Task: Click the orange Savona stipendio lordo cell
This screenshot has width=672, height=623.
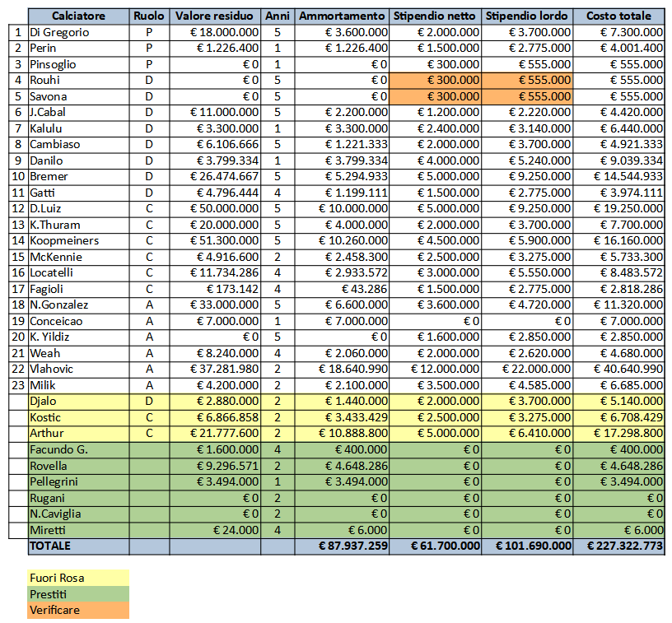Action: click(x=527, y=96)
